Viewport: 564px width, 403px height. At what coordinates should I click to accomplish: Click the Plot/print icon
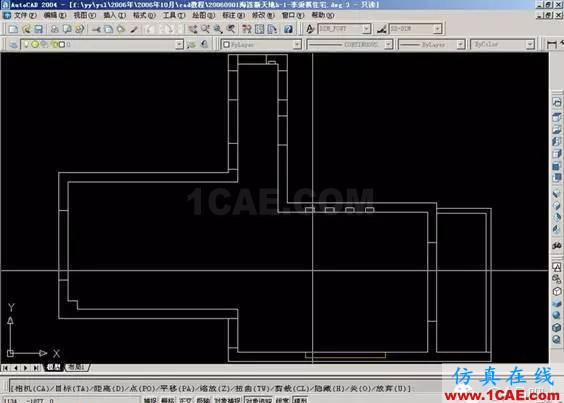tap(55, 29)
